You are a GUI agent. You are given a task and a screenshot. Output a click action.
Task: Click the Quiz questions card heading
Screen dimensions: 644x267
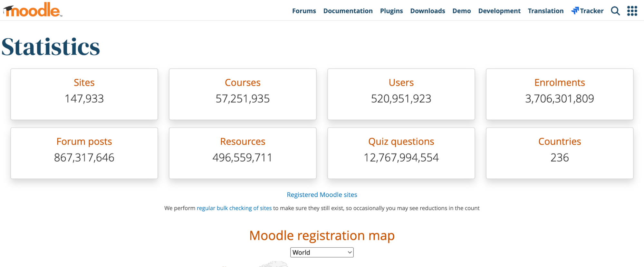401,142
